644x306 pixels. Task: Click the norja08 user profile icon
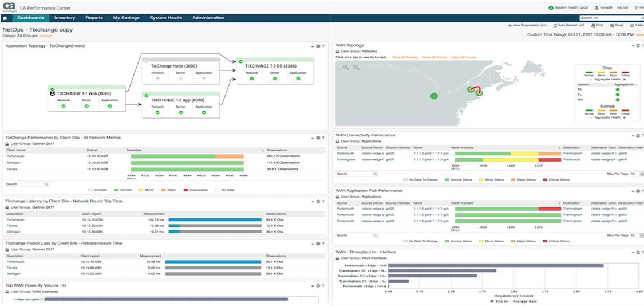pos(596,7)
